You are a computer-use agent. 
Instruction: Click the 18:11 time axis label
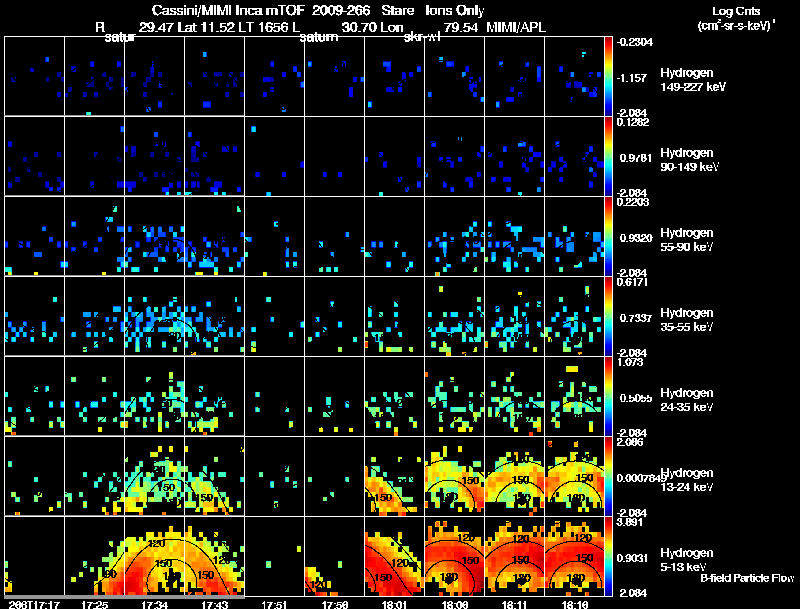(x=514, y=605)
